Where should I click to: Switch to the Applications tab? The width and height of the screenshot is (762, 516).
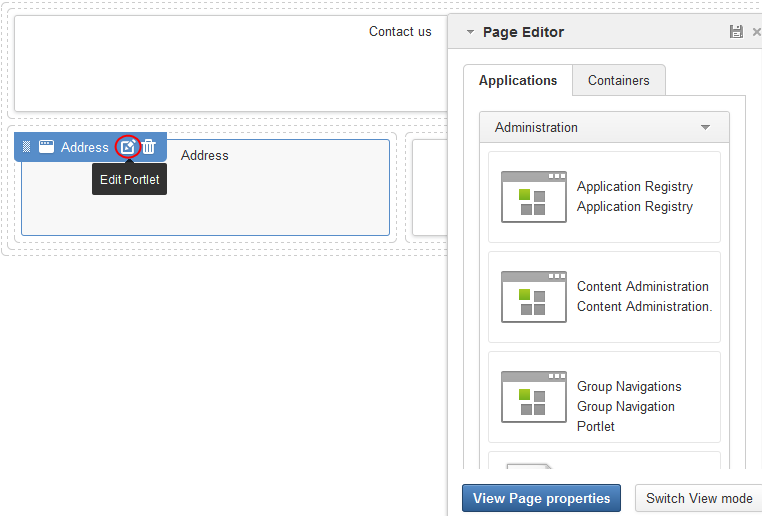click(x=518, y=80)
